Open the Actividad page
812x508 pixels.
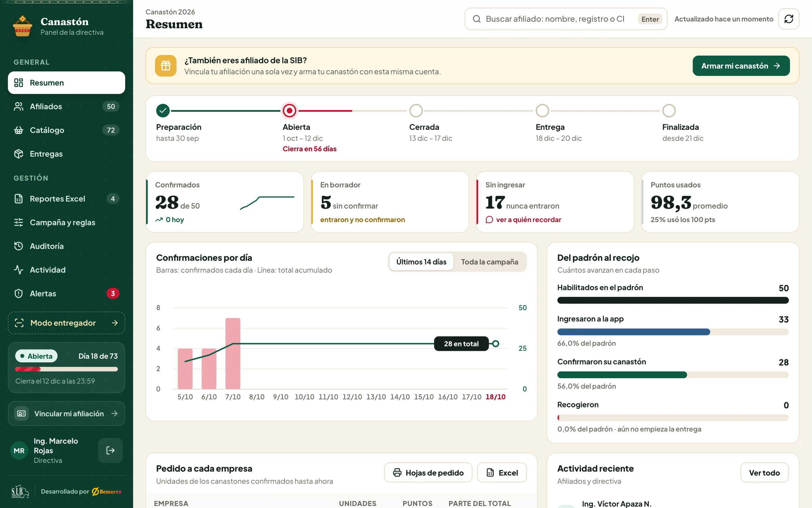(66, 270)
